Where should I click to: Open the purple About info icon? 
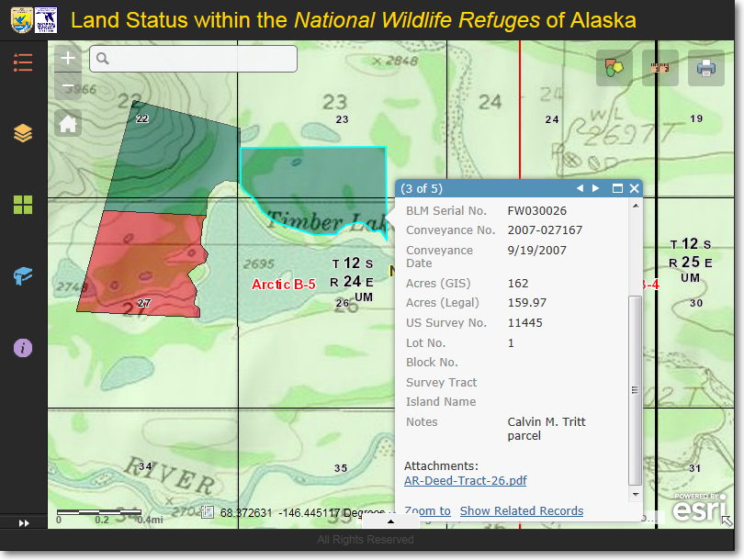point(23,348)
